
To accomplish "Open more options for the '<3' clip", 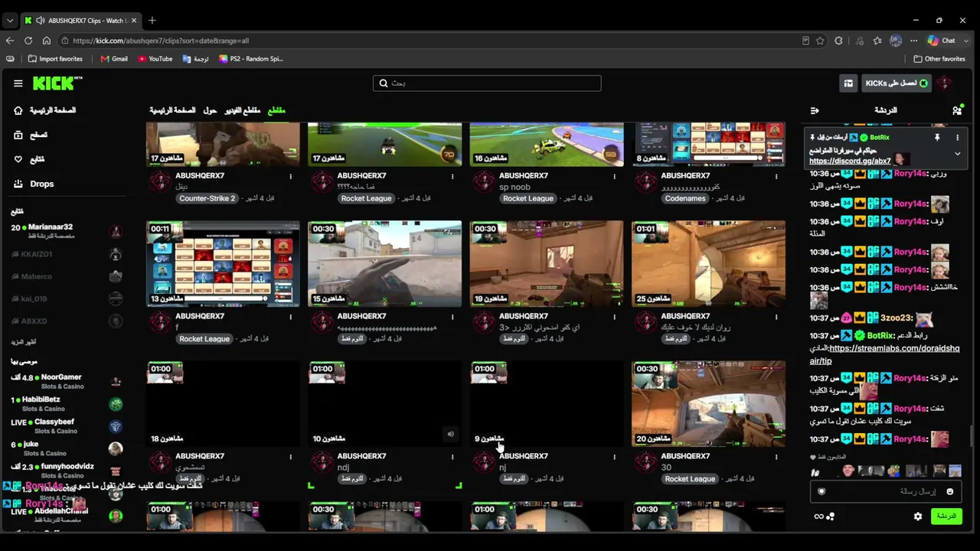I will coord(614,316).
